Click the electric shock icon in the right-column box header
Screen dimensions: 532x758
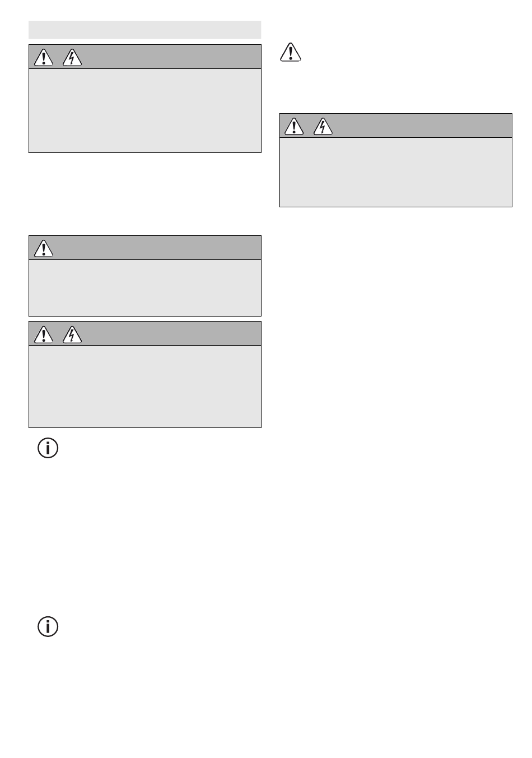(323, 127)
